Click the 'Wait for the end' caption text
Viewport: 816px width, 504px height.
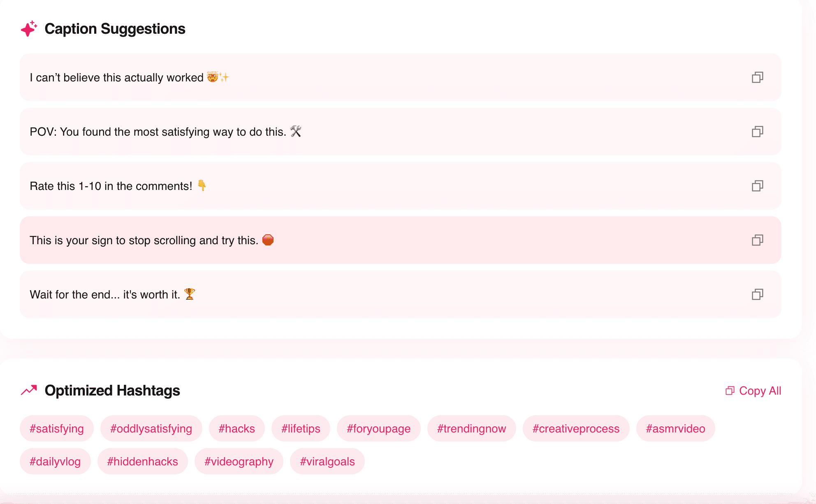112,294
